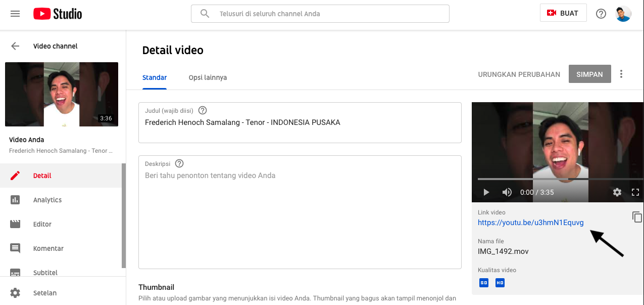
Task: Enter fullscreen in video preview
Action: click(635, 192)
